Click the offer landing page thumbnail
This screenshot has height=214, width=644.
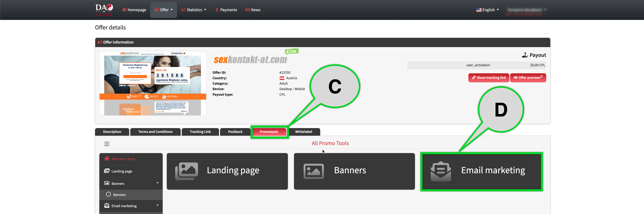[153, 83]
